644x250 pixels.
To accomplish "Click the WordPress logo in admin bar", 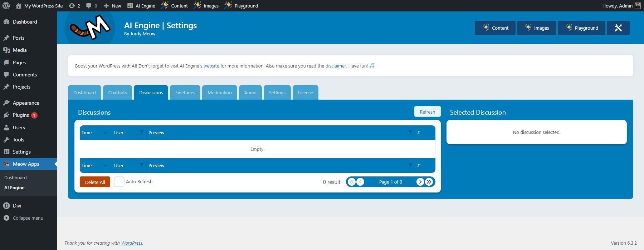I will click(x=6, y=6).
